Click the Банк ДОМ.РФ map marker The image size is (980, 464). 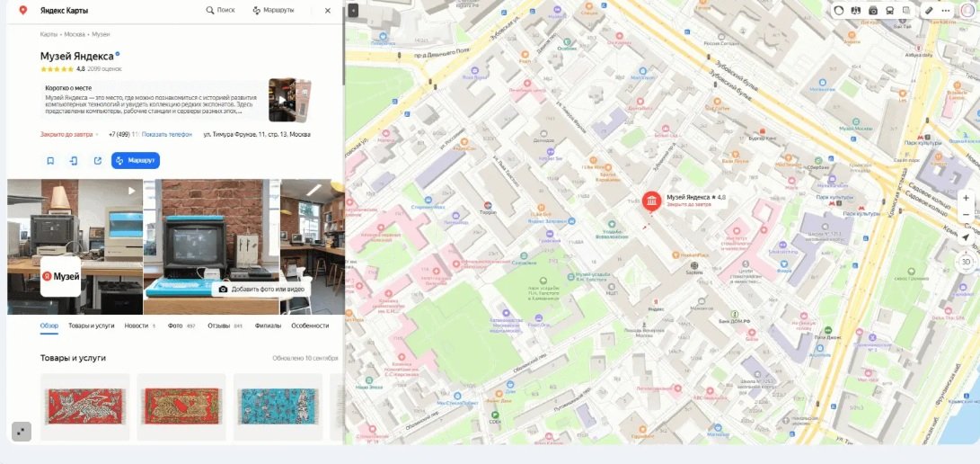click(x=736, y=313)
